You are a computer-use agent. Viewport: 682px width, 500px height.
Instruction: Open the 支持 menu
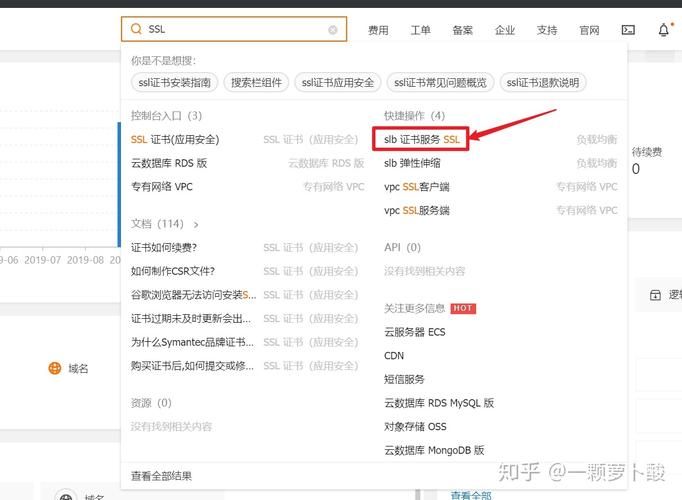[x=547, y=30]
